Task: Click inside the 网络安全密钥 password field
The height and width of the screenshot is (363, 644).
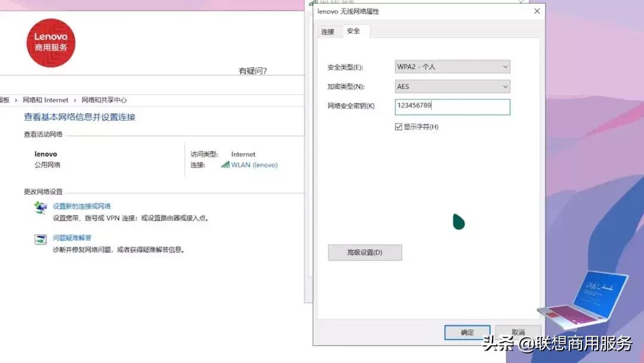Action: pos(451,107)
